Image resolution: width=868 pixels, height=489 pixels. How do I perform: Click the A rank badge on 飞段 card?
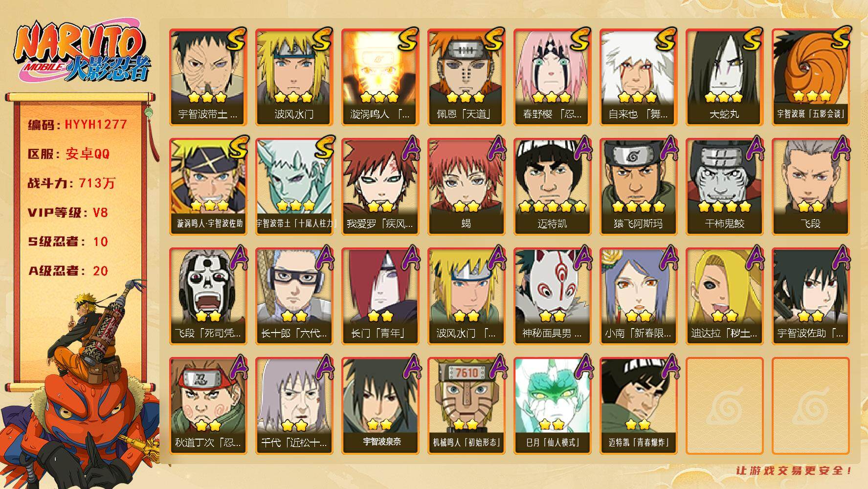click(841, 148)
